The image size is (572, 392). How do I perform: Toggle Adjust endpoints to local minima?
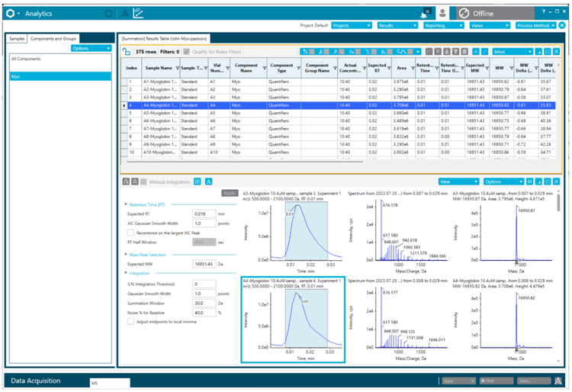click(131, 322)
